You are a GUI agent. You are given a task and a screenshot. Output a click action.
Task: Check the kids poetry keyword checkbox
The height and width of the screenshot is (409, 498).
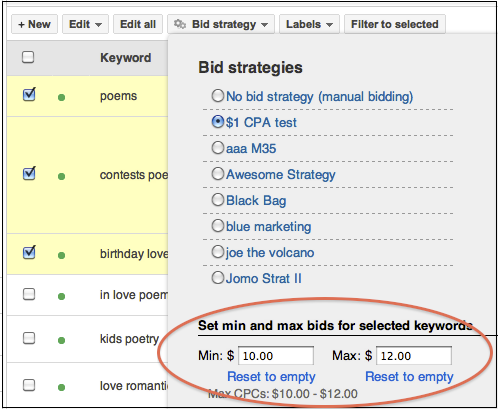(29, 338)
